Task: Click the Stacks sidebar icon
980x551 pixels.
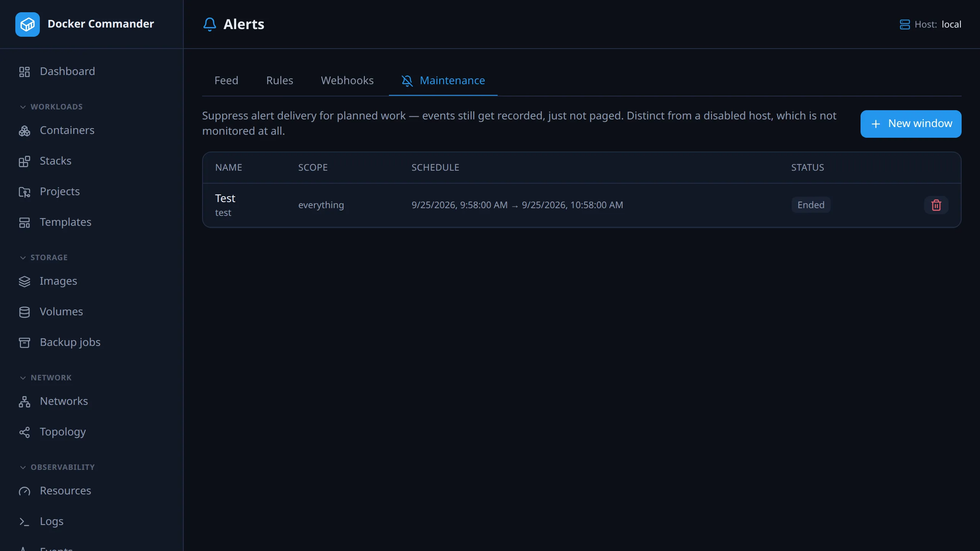Action: [24, 161]
